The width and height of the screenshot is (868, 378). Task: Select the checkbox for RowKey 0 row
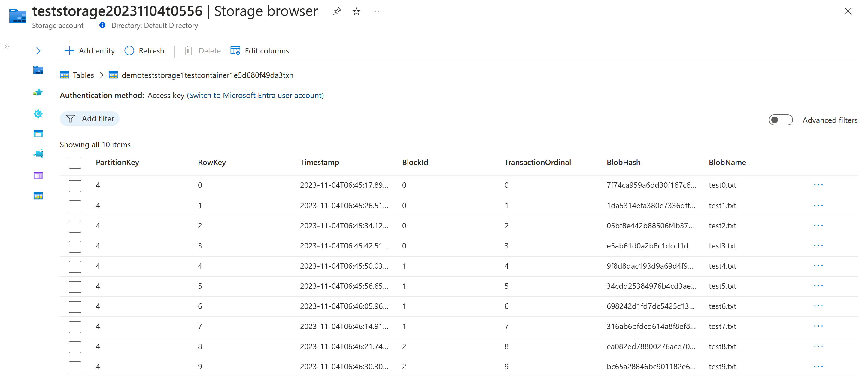(75, 185)
